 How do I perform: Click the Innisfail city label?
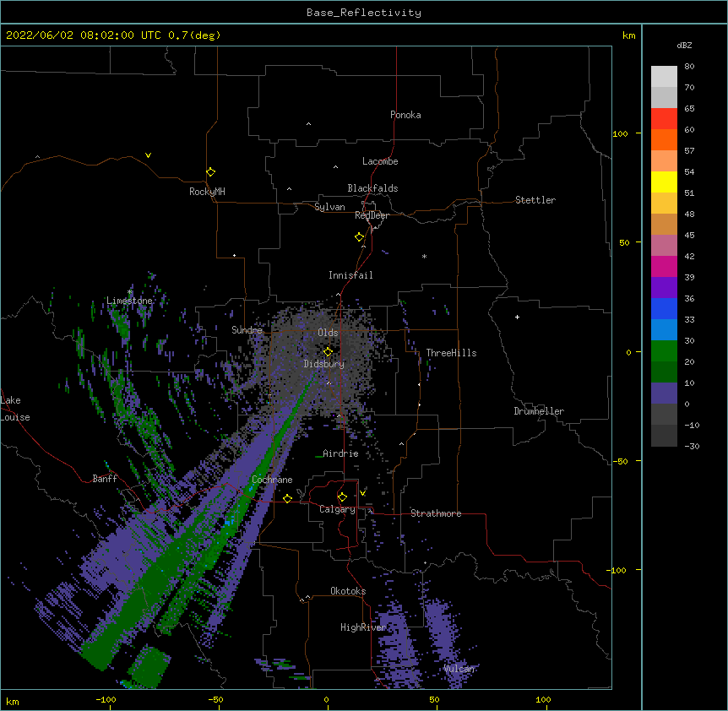click(x=350, y=275)
